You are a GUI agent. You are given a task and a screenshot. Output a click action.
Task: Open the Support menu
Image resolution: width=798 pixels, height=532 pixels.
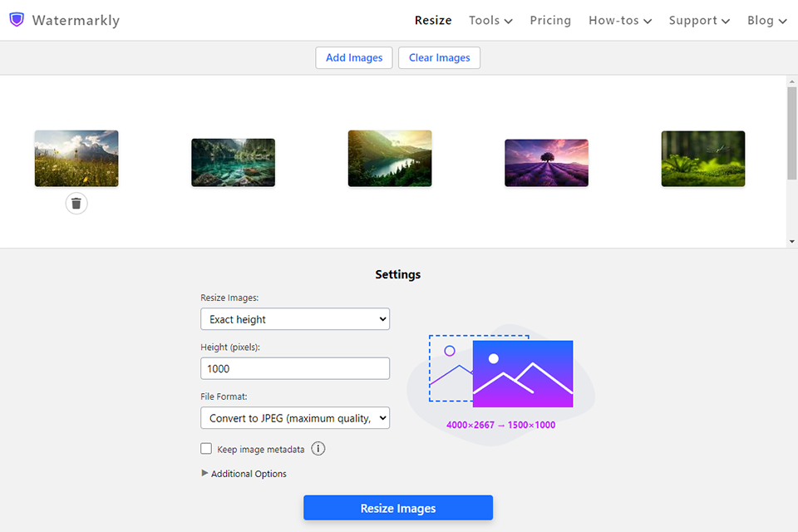click(x=699, y=20)
